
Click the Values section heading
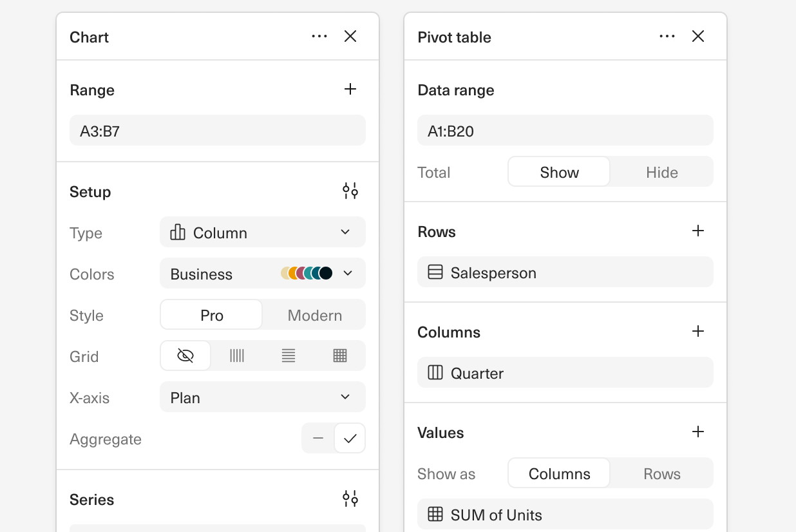[441, 433]
